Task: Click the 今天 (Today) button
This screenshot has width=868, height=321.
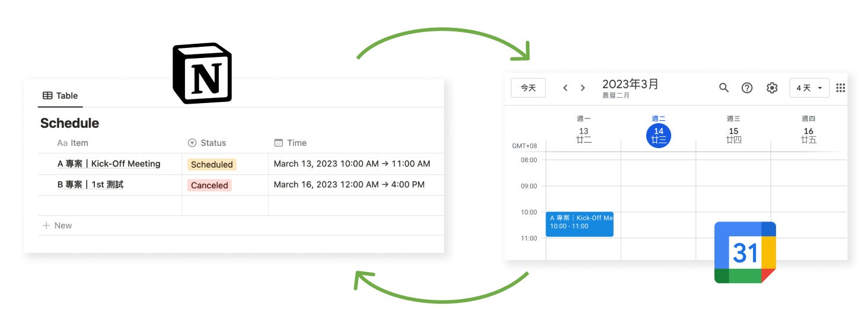Action: tap(528, 88)
